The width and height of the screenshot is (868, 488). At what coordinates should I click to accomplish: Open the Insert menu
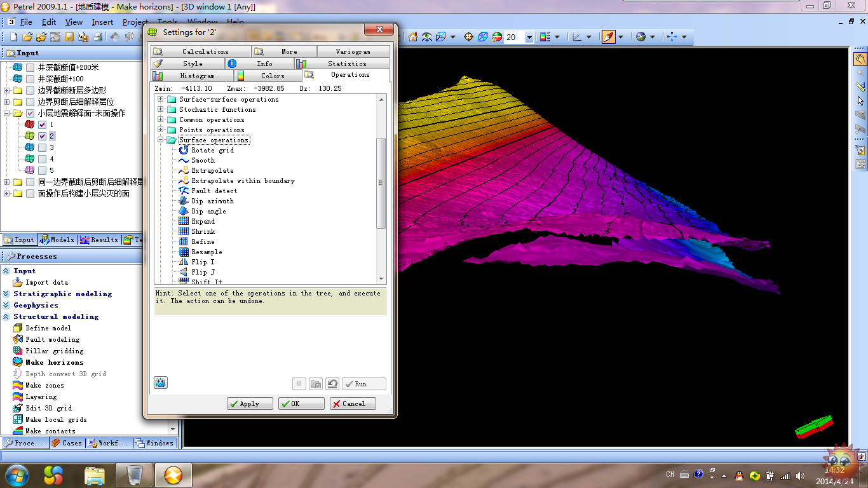(x=102, y=22)
